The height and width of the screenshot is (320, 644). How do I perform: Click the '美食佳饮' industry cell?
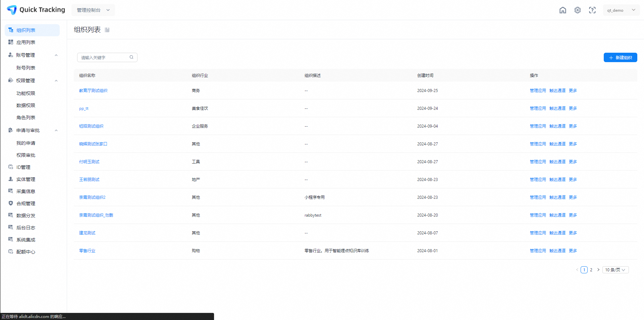coord(200,108)
